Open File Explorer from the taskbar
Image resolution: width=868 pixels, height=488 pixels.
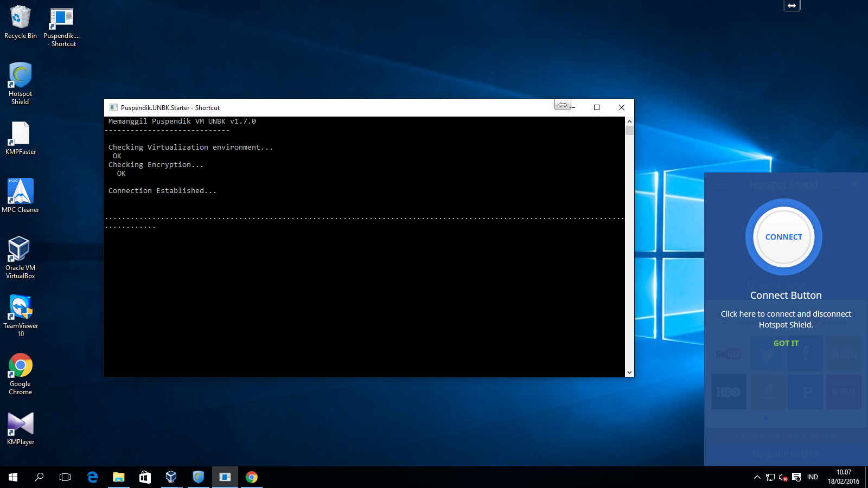click(118, 477)
